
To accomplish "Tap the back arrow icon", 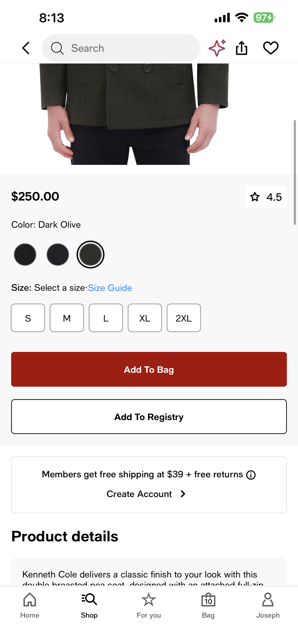I will pyautogui.click(x=26, y=48).
